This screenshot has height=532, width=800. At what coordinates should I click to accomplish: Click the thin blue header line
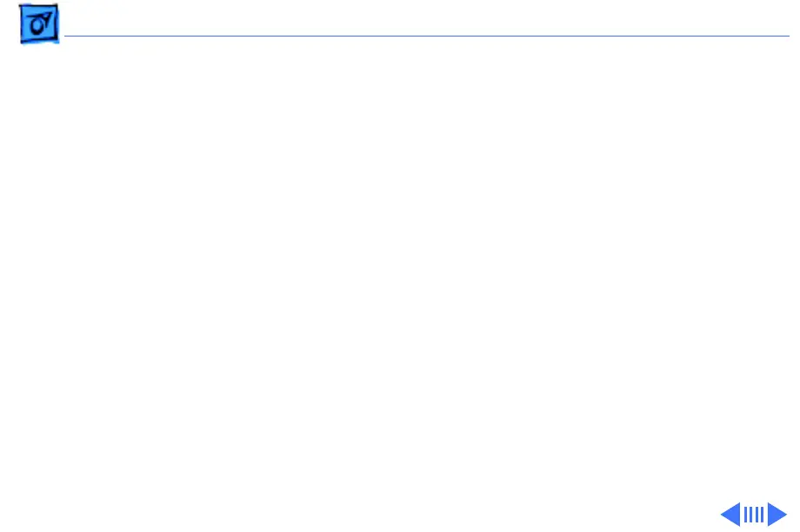427,37
